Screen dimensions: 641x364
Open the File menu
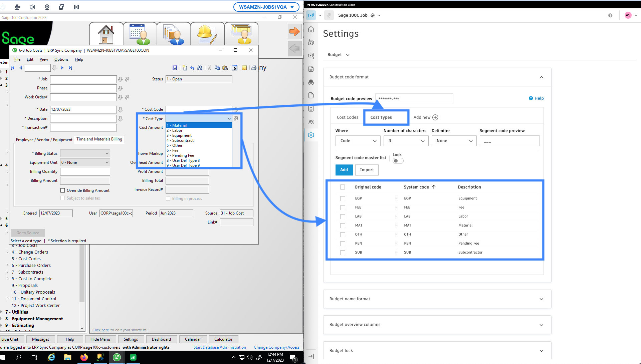pos(17,59)
